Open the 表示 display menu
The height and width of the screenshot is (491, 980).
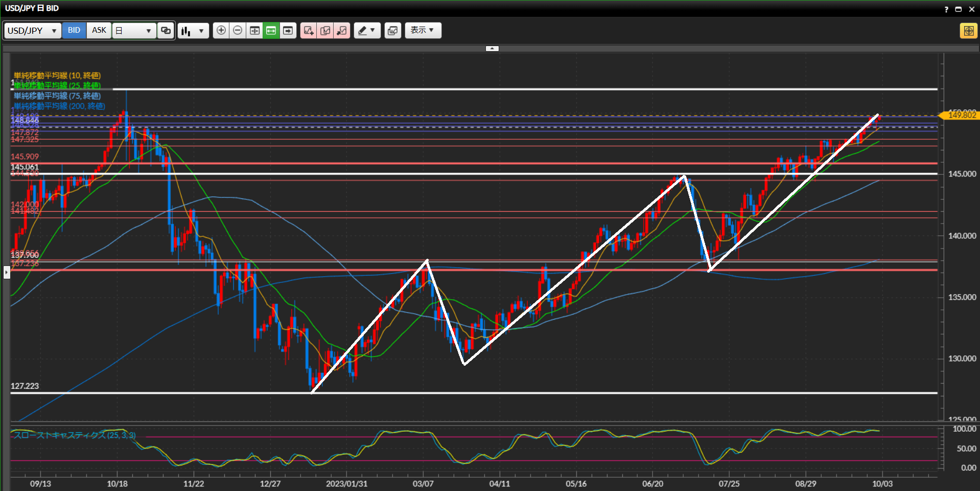[423, 31]
